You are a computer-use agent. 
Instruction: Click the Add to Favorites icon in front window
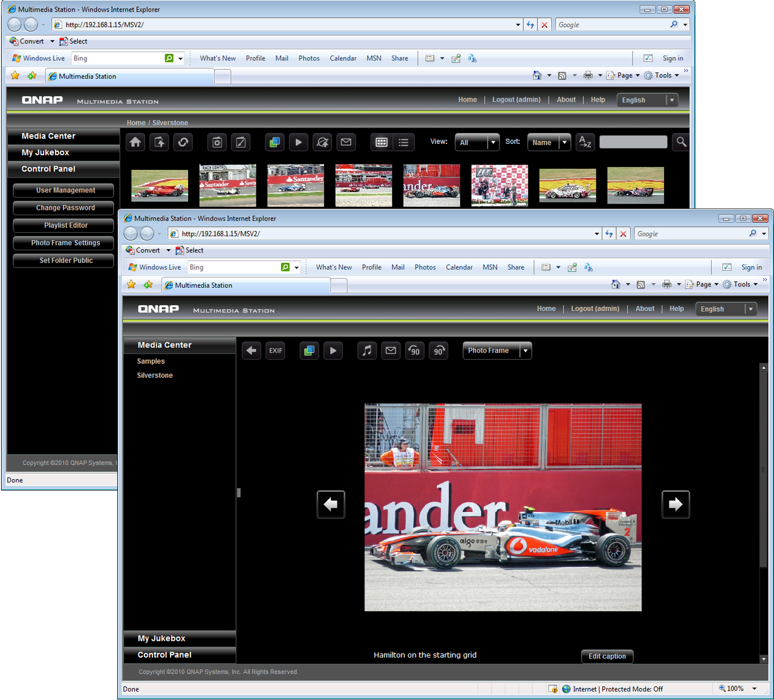148,285
